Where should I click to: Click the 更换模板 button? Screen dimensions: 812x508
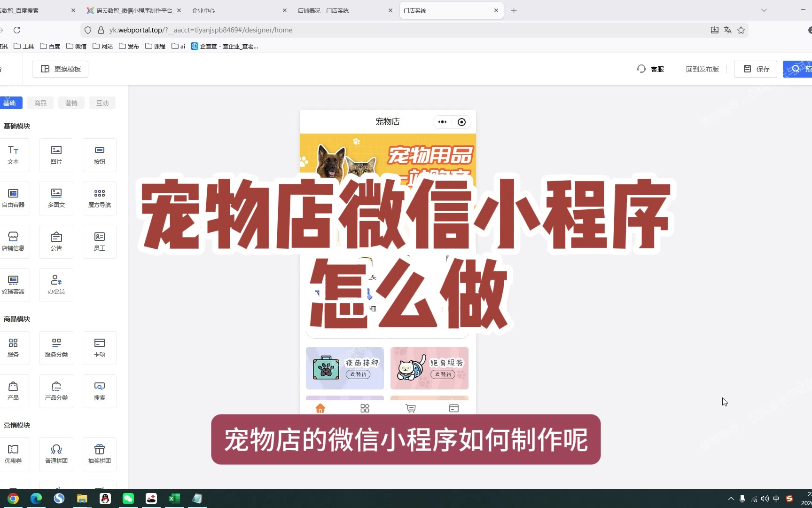tap(60, 69)
